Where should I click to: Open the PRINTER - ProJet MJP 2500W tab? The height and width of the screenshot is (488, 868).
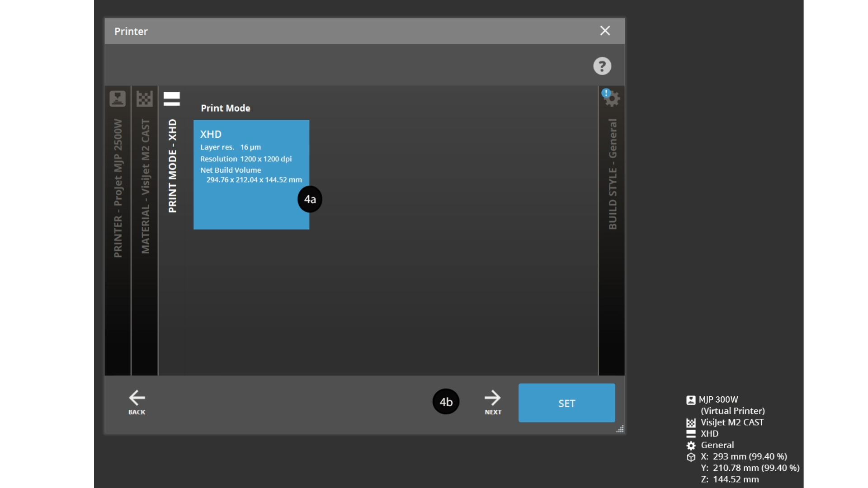(x=118, y=188)
